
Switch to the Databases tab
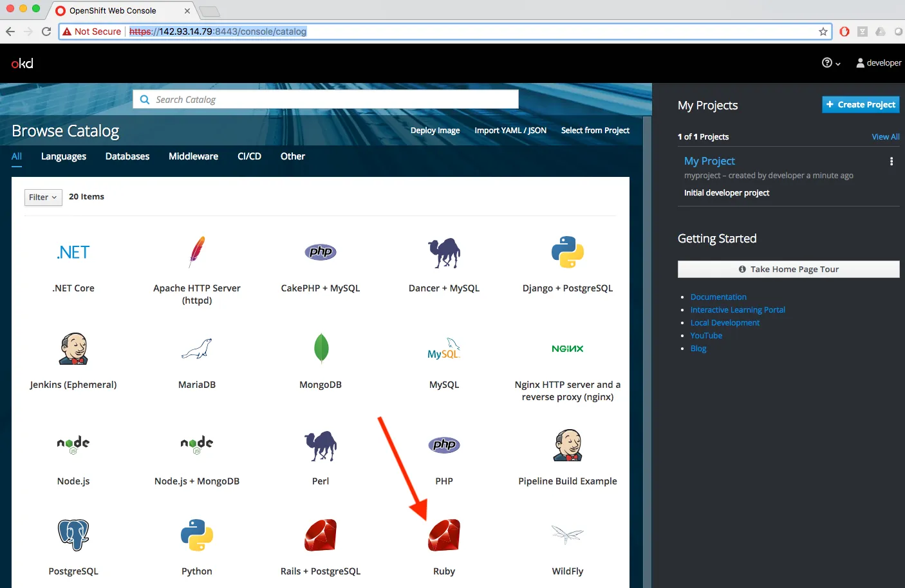[x=127, y=156]
